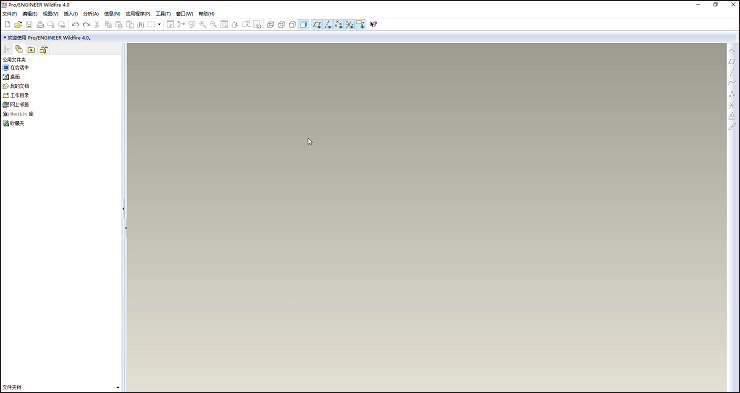The image size is (740, 393).
Task: Collapse the navigator panel using divider arrow
Action: [124, 209]
